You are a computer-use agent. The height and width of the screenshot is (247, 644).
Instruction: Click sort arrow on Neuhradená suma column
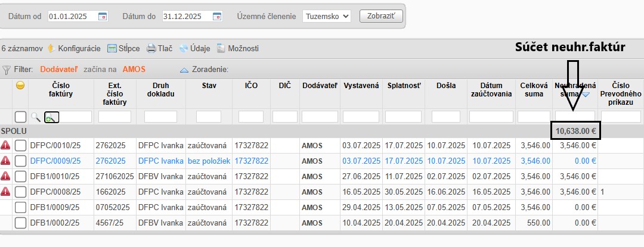(x=586, y=95)
